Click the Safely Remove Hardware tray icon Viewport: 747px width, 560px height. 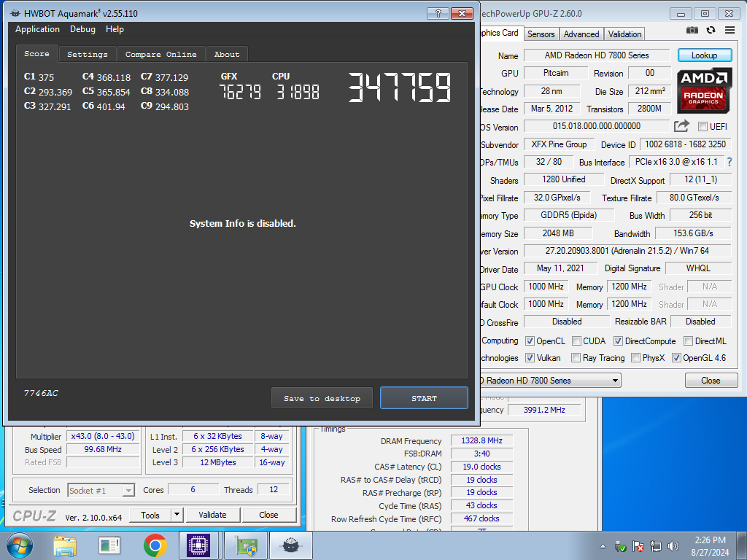click(x=620, y=546)
